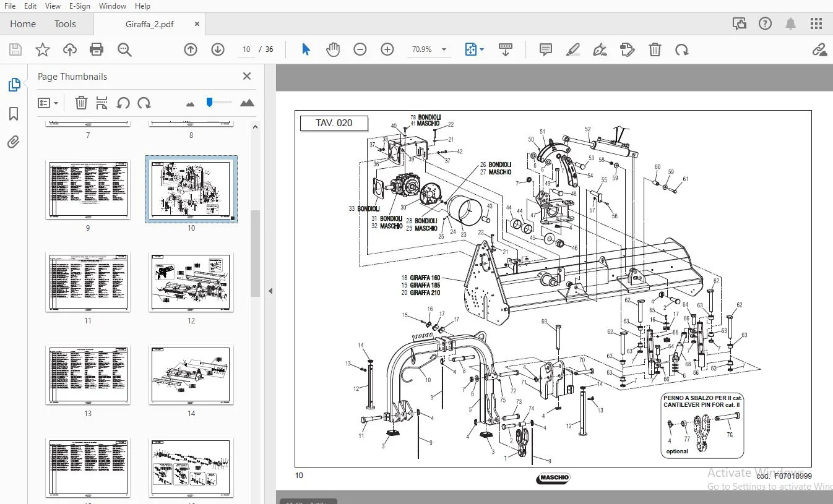Click the chat comments icon in header
The width and height of the screenshot is (833, 504).
coord(740,23)
